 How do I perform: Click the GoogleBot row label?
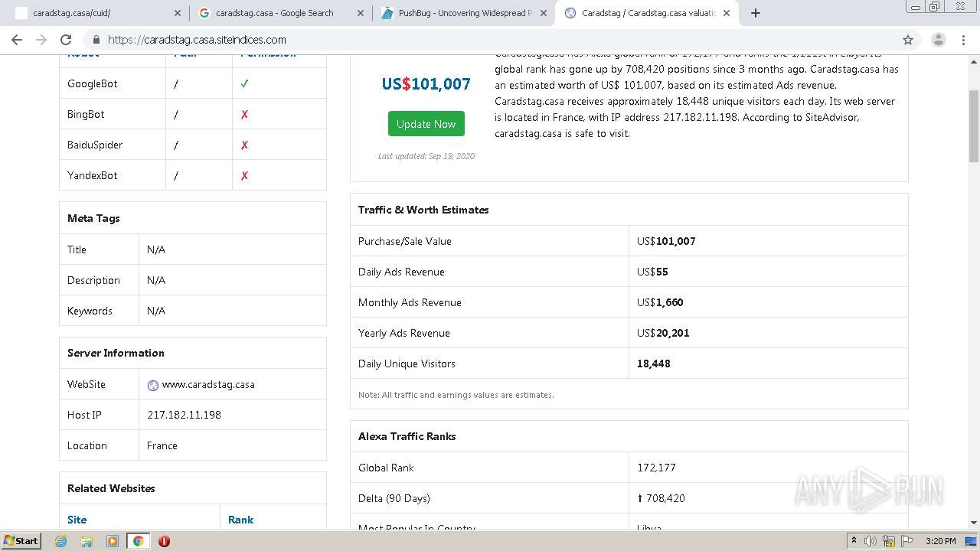pos(93,83)
